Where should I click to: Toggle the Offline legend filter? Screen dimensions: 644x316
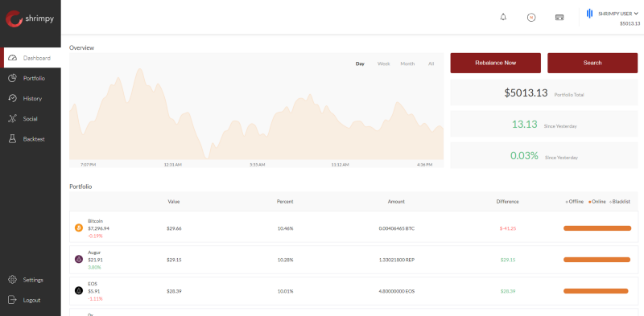click(575, 202)
